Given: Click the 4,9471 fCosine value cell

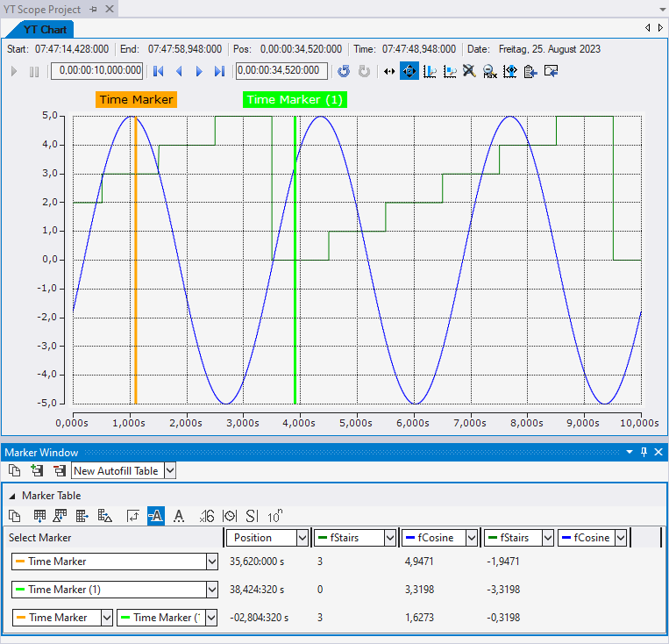Looking at the screenshot, I should tap(418, 562).
